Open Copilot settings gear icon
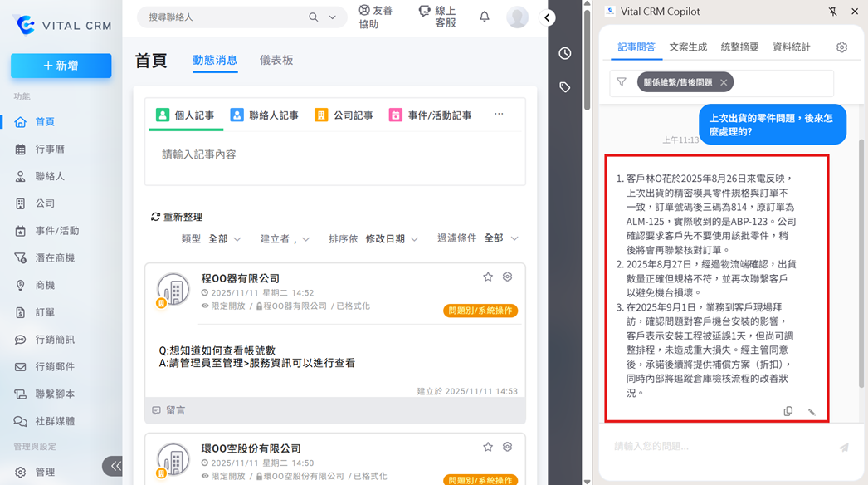 (841, 47)
